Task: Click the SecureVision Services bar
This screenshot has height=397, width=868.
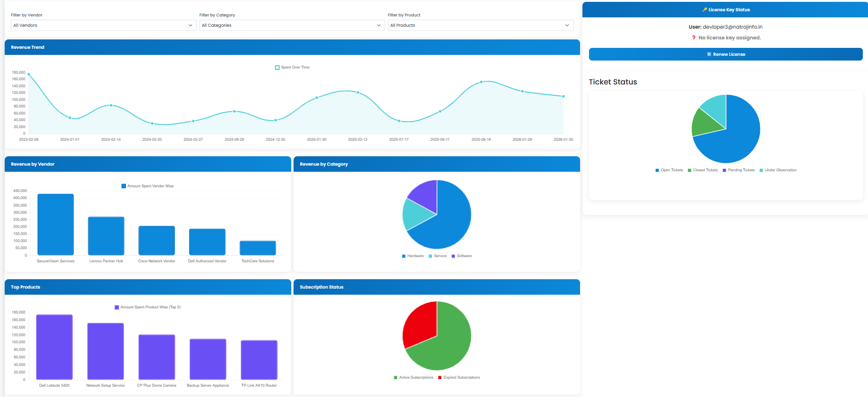Action: (55, 225)
